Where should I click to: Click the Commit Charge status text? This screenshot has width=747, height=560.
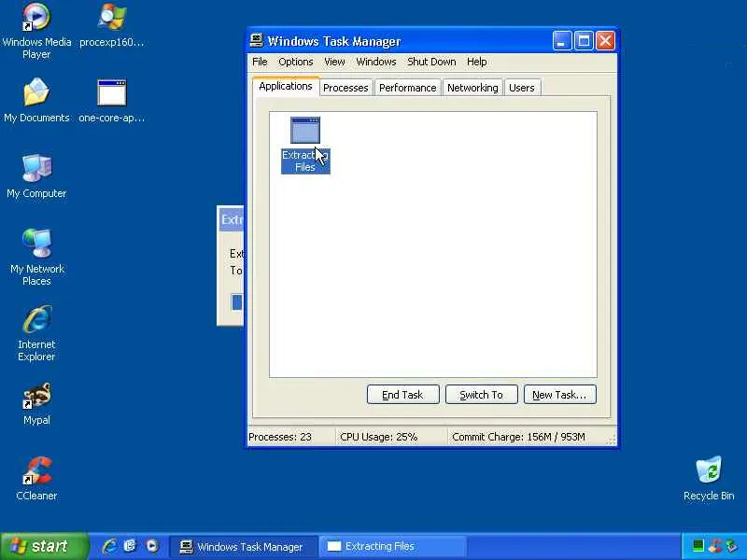[518, 437]
